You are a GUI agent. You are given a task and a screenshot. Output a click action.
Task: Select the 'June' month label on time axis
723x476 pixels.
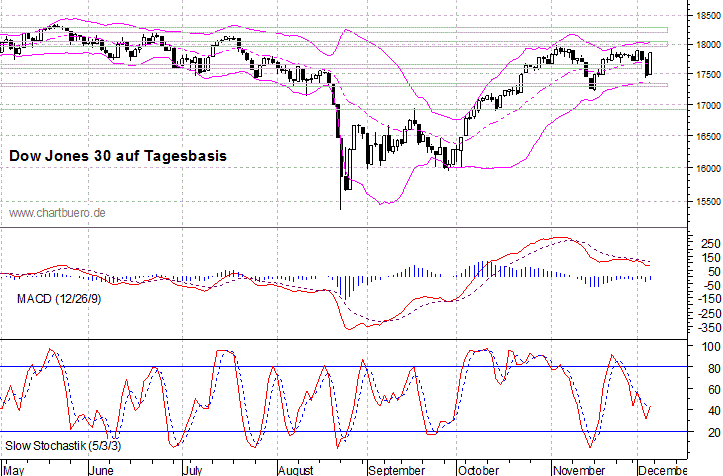101,470
